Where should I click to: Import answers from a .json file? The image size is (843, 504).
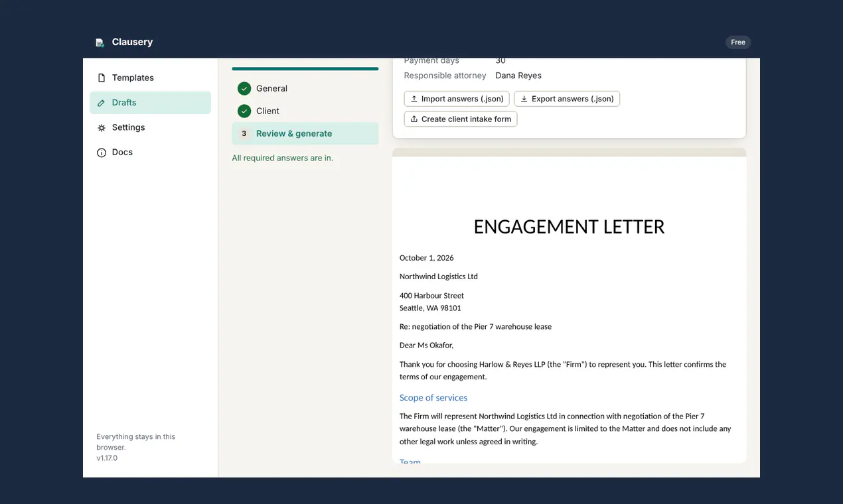point(457,99)
